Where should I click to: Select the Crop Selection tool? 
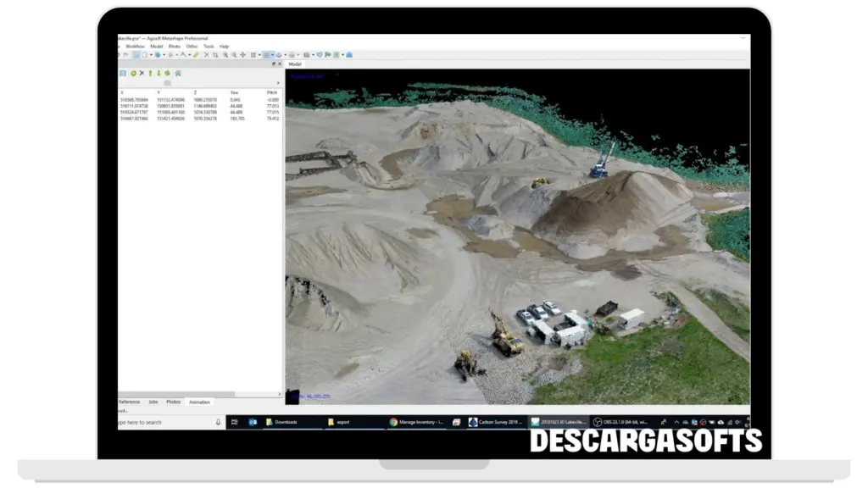click(215, 55)
